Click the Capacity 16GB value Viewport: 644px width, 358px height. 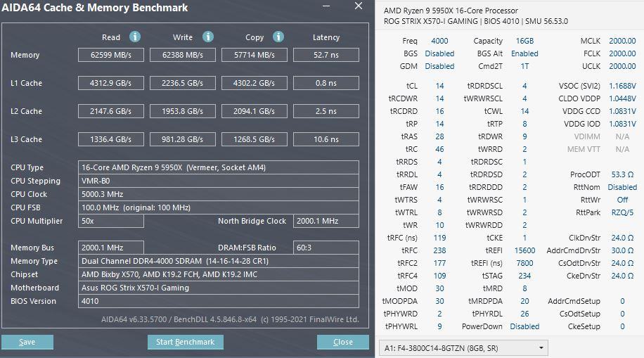click(x=524, y=41)
